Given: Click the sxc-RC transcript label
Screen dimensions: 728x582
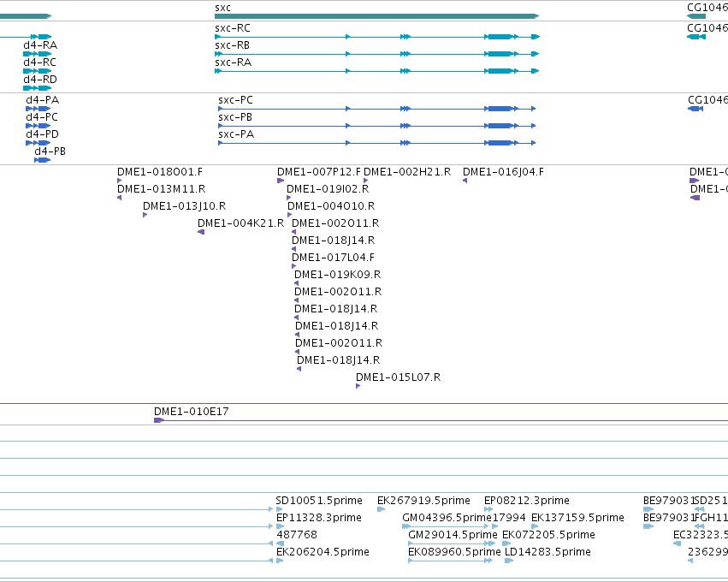Looking at the screenshot, I should click(232, 28).
